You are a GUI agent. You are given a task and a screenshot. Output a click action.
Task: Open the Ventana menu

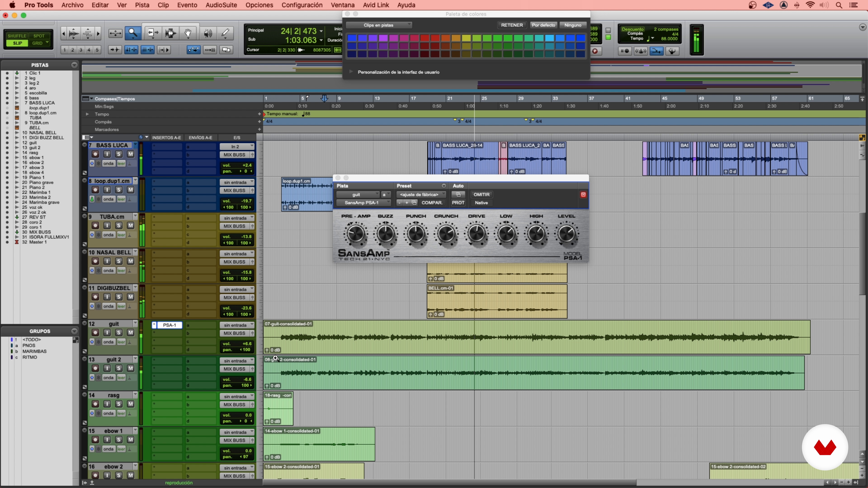[x=342, y=5]
